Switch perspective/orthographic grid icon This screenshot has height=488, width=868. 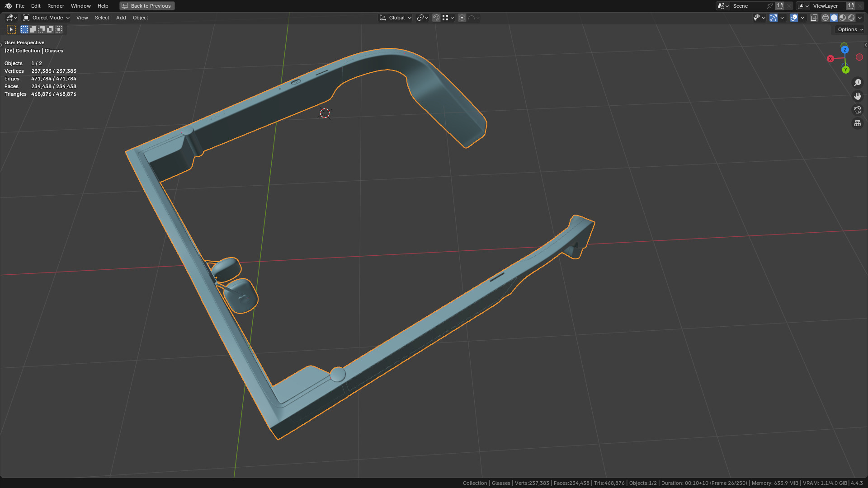[857, 123]
